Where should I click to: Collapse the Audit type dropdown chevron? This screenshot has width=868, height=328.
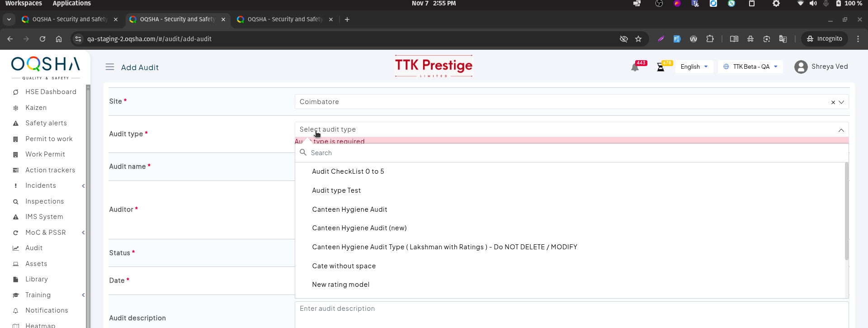pyautogui.click(x=841, y=130)
